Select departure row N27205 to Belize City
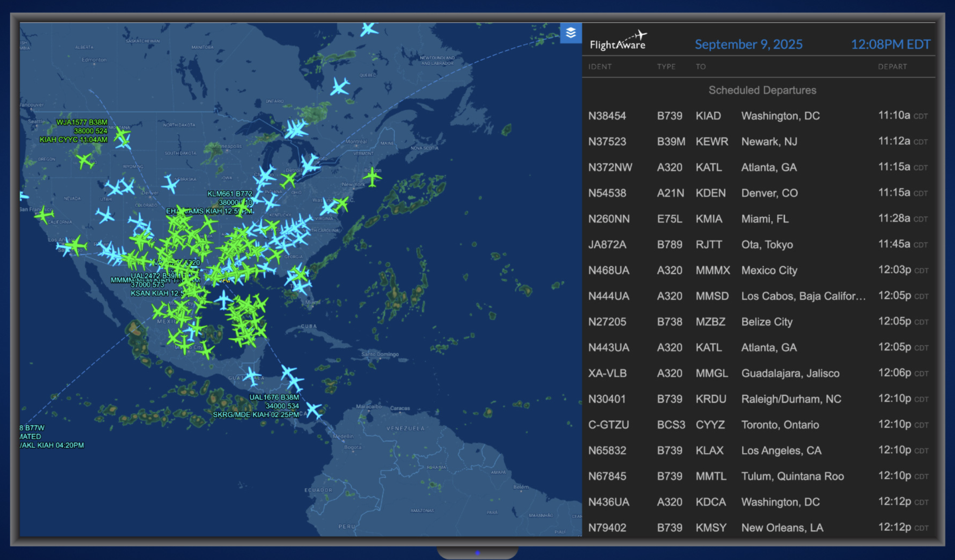This screenshot has width=955, height=560. 758,322
